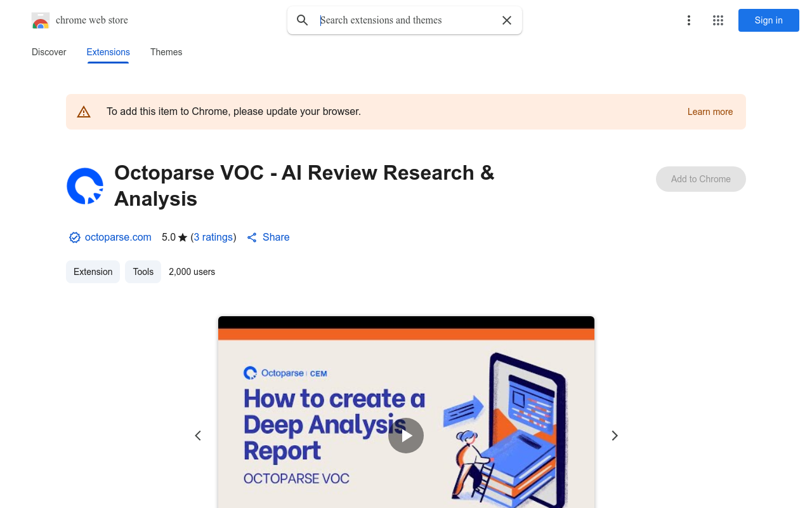Switch to the Discover tab
The image size is (812, 508).
tap(49, 52)
